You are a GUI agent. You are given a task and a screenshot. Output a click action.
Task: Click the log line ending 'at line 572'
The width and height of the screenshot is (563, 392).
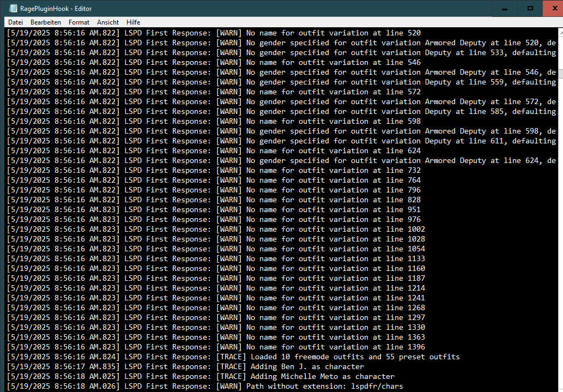(214, 92)
